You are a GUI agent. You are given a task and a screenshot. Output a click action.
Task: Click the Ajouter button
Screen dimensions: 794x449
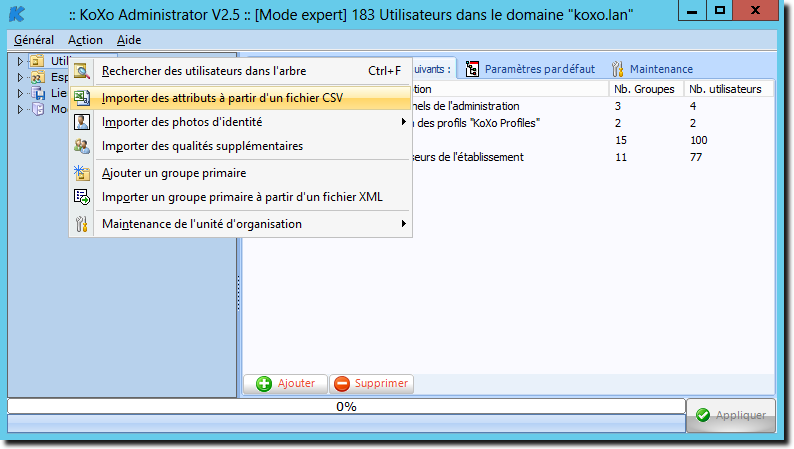click(x=286, y=384)
